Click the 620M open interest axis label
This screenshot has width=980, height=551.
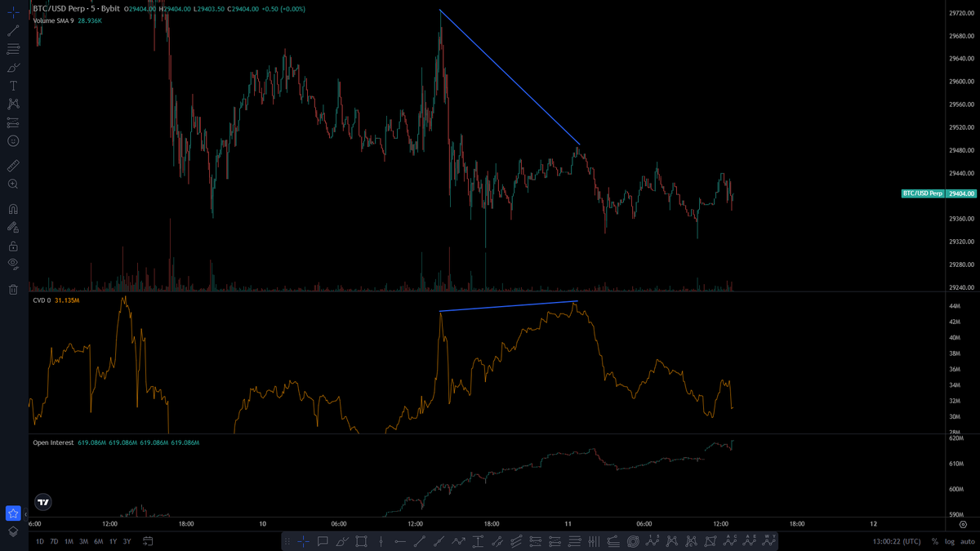pyautogui.click(x=956, y=439)
